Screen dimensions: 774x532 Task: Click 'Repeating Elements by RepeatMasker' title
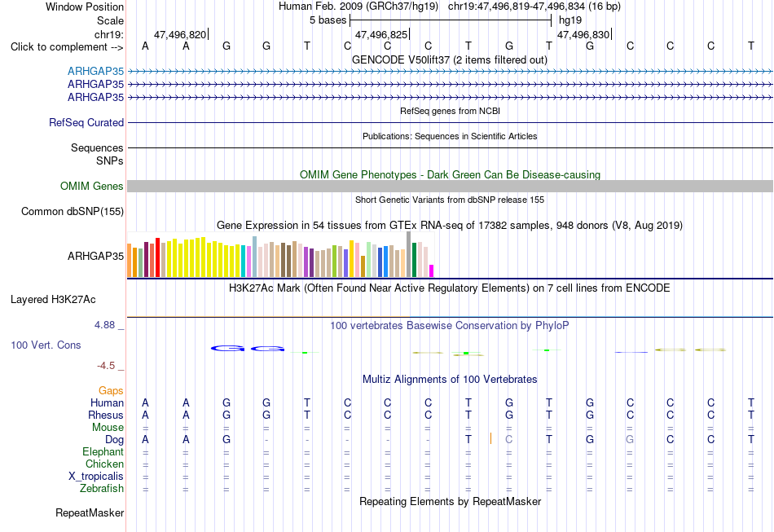coord(451,501)
